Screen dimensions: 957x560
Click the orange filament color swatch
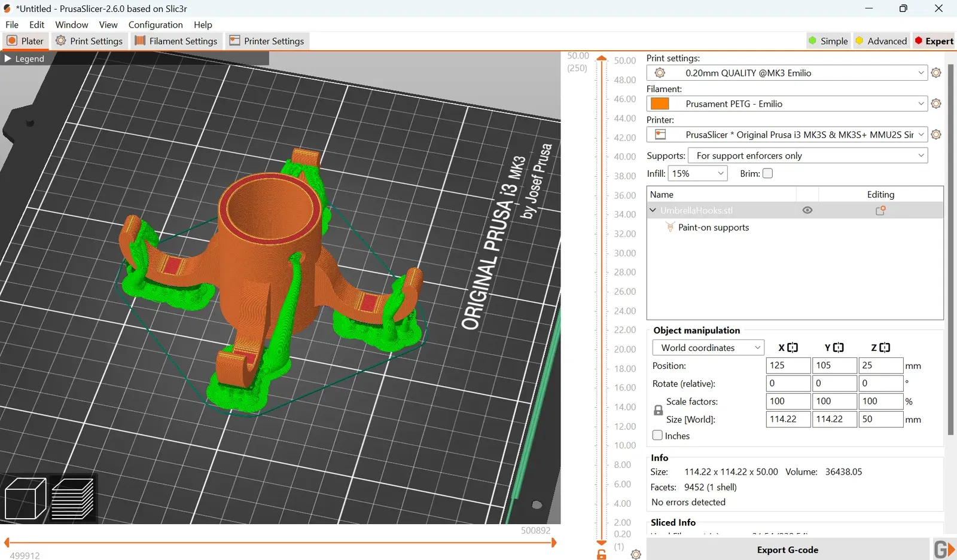(x=660, y=104)
